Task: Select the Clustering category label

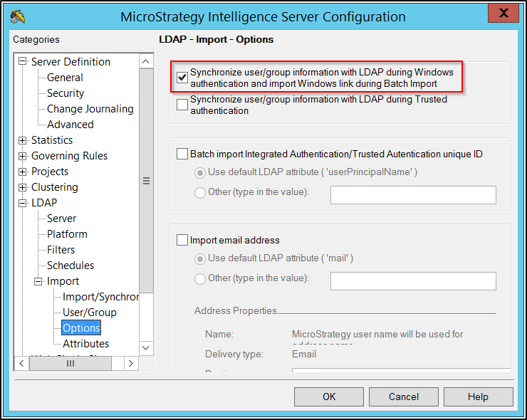Action: 54,187
